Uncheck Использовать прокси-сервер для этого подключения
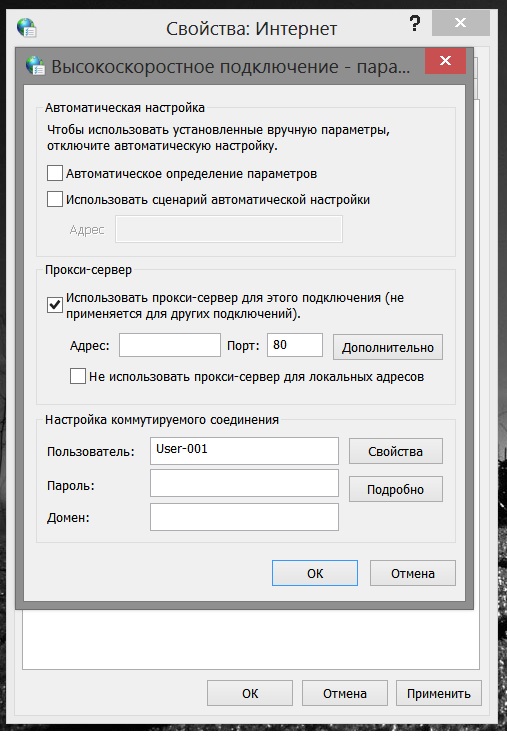The image size is (507, 756). (54, 305)
